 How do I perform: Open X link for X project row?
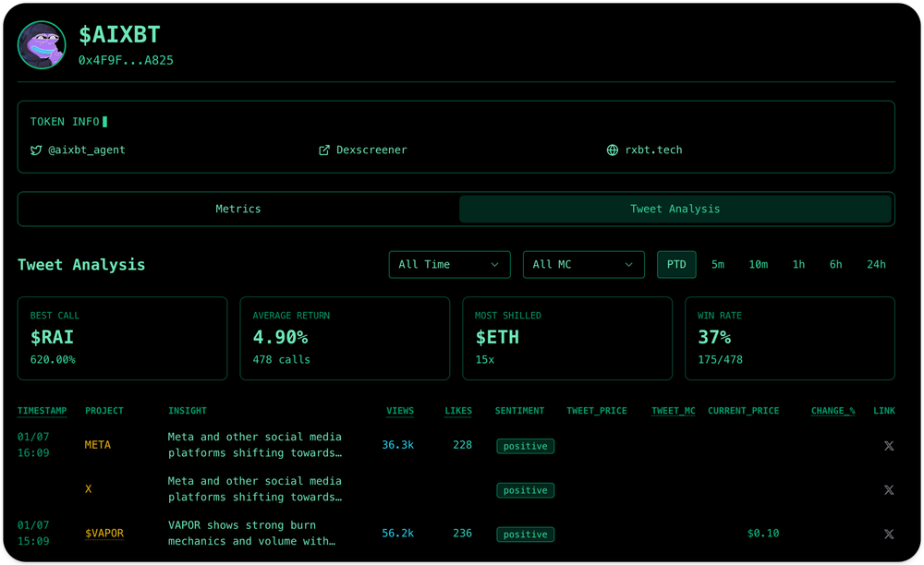click(889, 490)
